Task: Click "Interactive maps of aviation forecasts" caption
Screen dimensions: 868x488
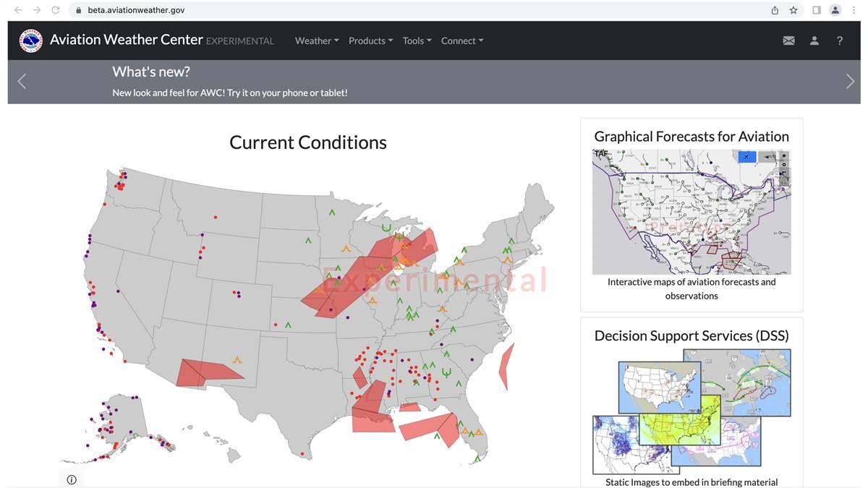Action: pos(692,288)
